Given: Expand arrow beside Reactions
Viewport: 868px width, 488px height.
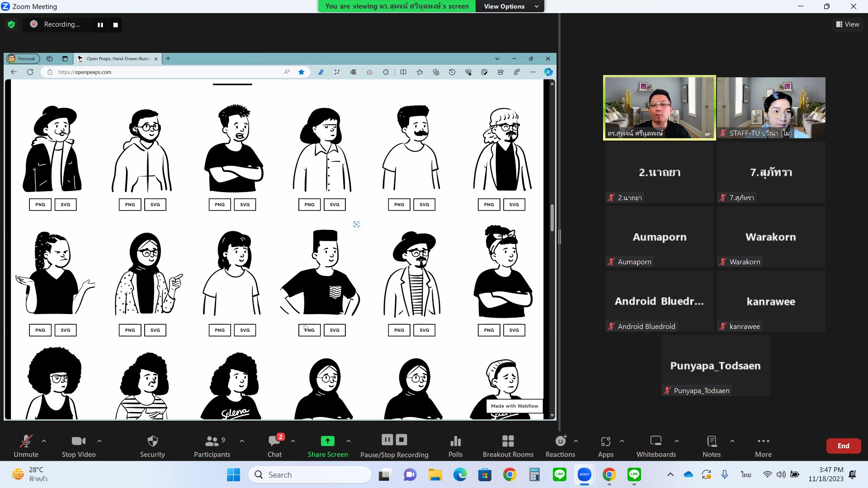Looking at the screenshot, I should [576, 441].
